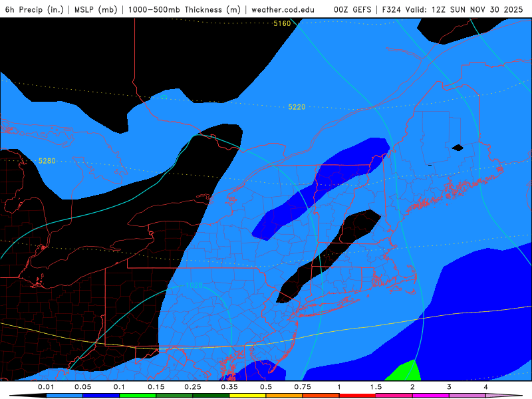532x399 pixels.
Task: Click the dark blue 0.05 legend swatch
Action: (101, 396)
